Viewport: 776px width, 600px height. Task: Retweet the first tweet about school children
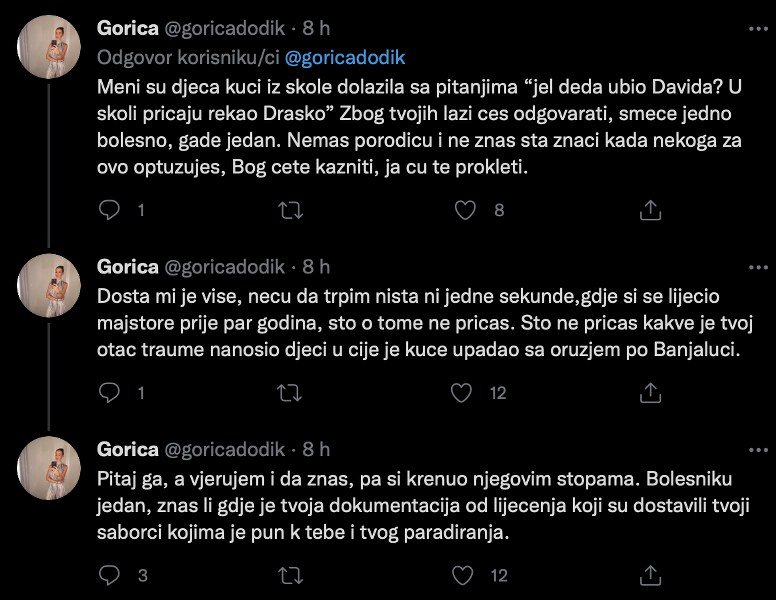[290, 210]
